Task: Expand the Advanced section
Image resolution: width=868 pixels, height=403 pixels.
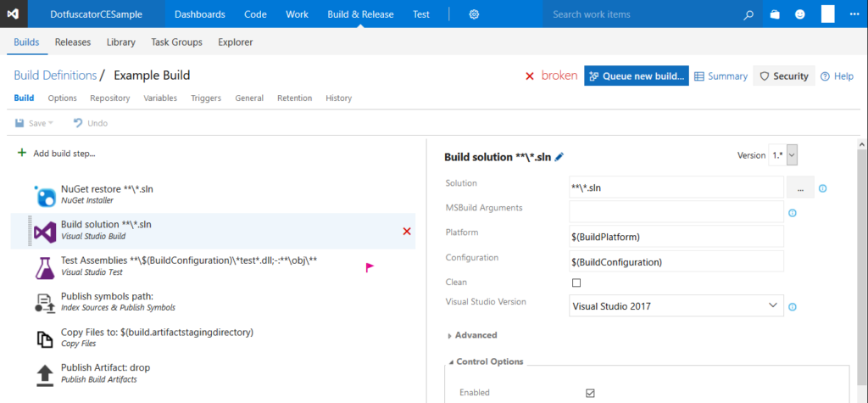Action: (471, 335)
